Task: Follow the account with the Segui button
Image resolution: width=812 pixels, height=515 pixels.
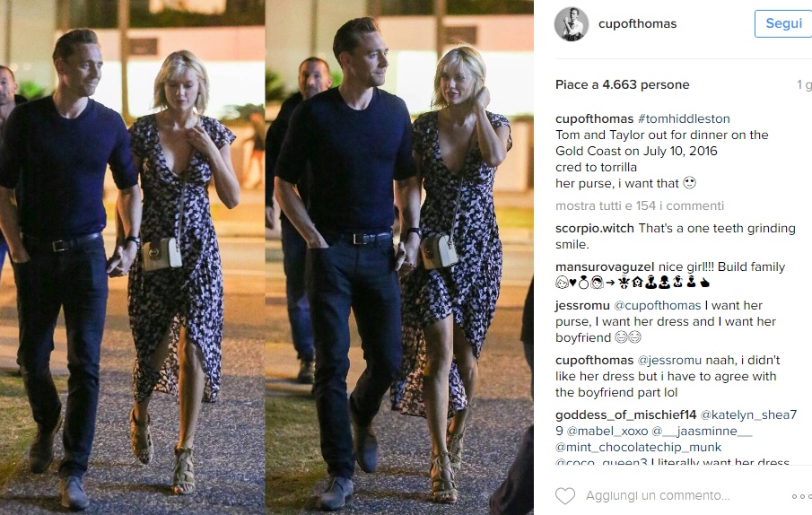Action: (x=783, y=24)
